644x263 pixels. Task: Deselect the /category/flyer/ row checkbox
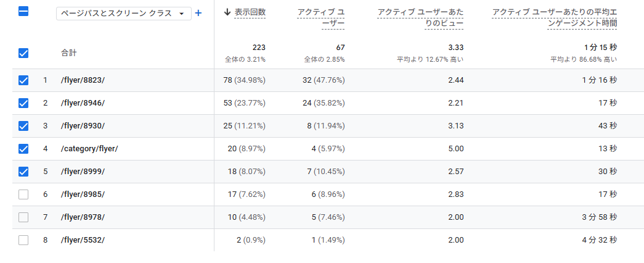pos(23,149)
